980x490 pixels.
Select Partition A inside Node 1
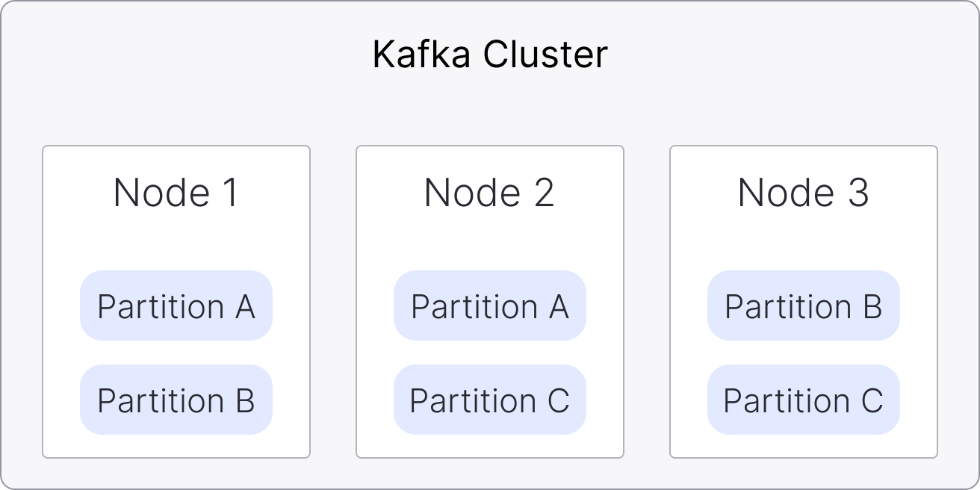[x=176, y=306]
